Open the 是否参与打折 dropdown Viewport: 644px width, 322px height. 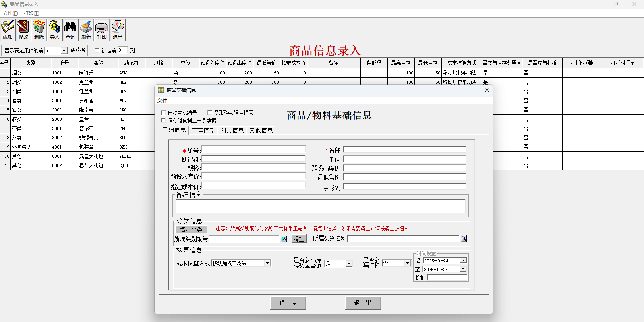(407, 263)
